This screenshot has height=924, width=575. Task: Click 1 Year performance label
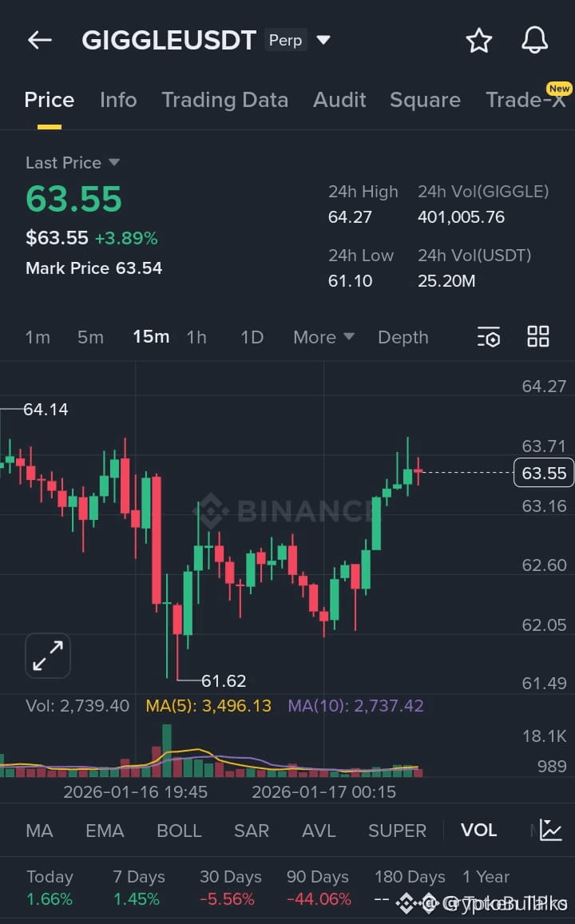click(x=486, y=877)
